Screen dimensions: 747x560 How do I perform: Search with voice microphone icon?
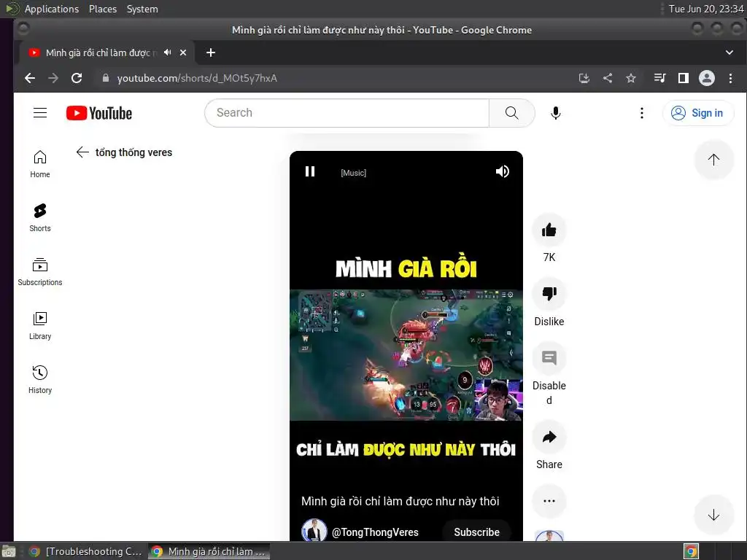(x=555, y=113)
